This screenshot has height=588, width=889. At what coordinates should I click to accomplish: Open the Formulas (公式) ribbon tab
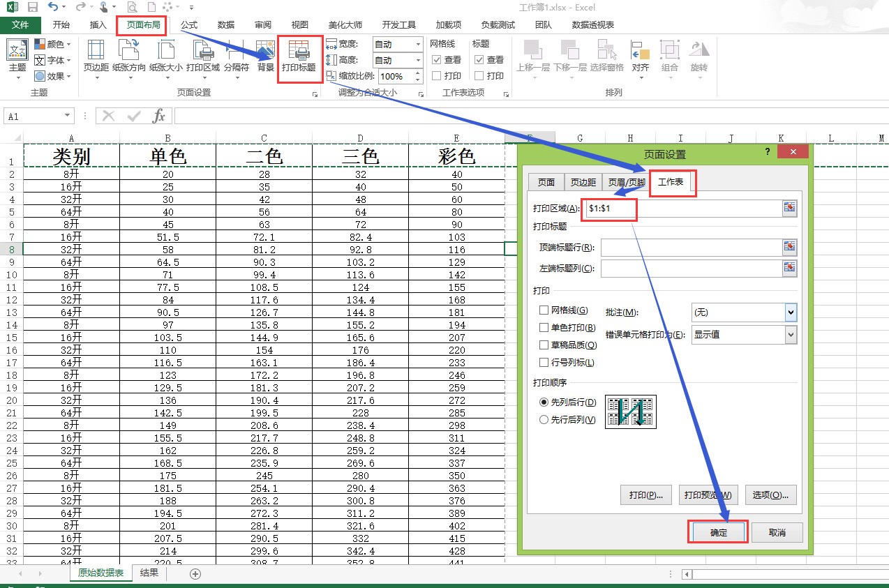pyautogui.click(x=189, y=25)
